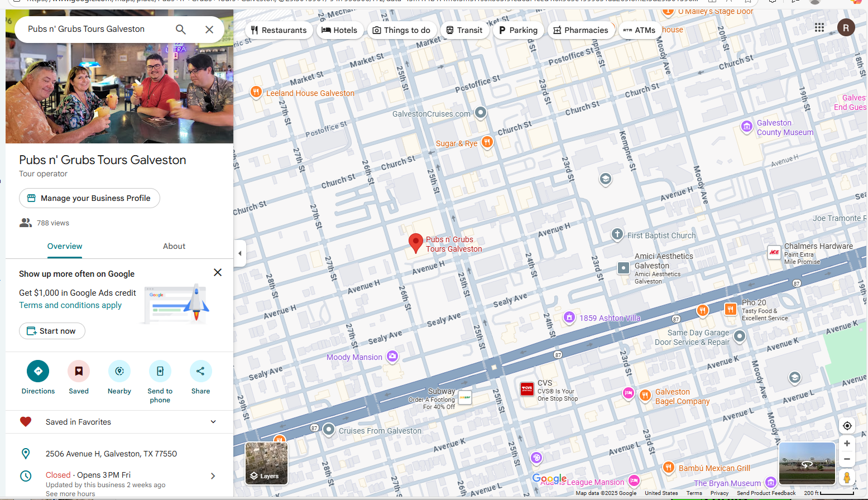The height and width of the screenshot is (500, 868).
Task: Click the CVS store marker
Action: pos(527,389)
